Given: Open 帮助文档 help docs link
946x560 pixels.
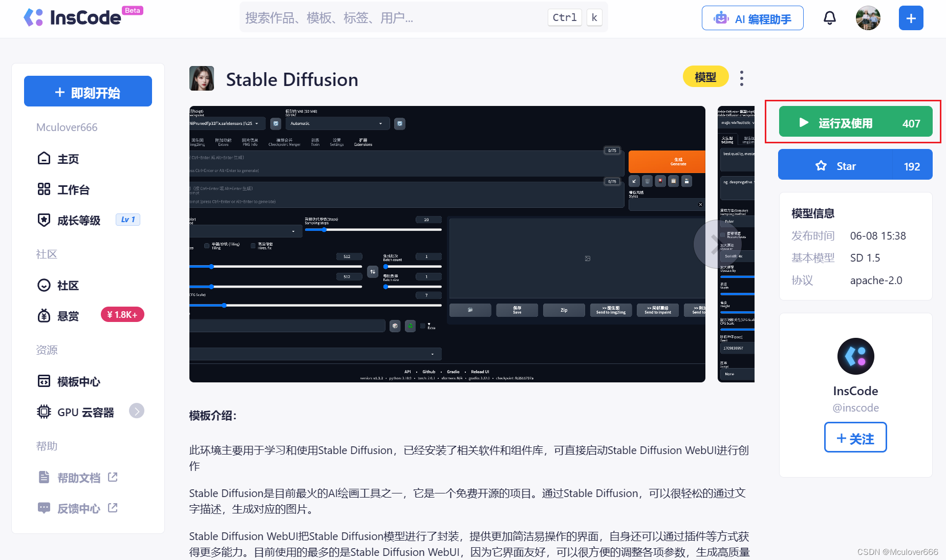Looking at the screenshot, I should tap(78, 478).
